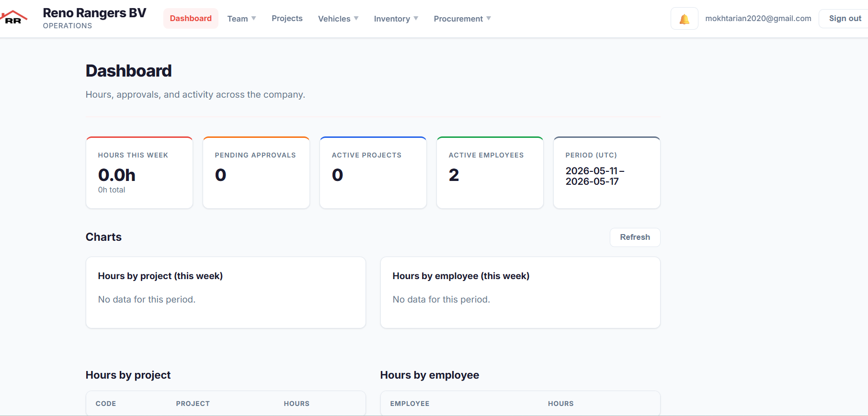The height and width of the screenshot is (416, 868).
Task: Click the PROJECT column header
Action: [x=193, y=404]
